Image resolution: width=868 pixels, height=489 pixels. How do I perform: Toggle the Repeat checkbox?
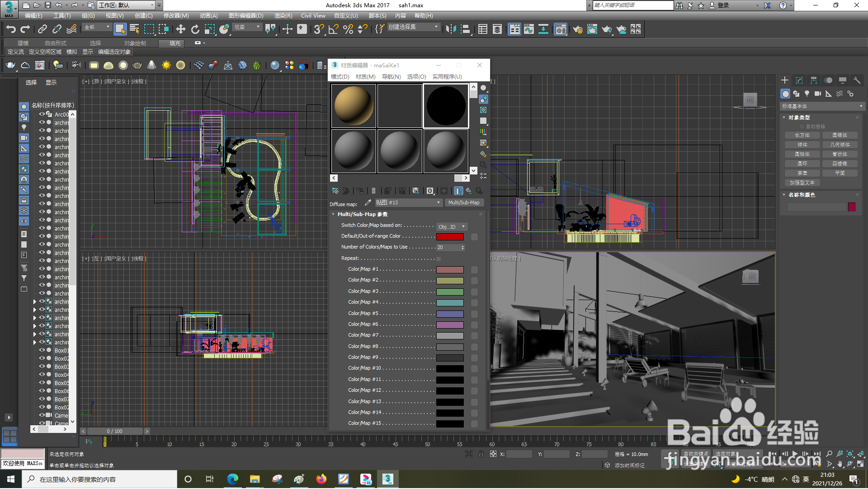pos(438,259)
